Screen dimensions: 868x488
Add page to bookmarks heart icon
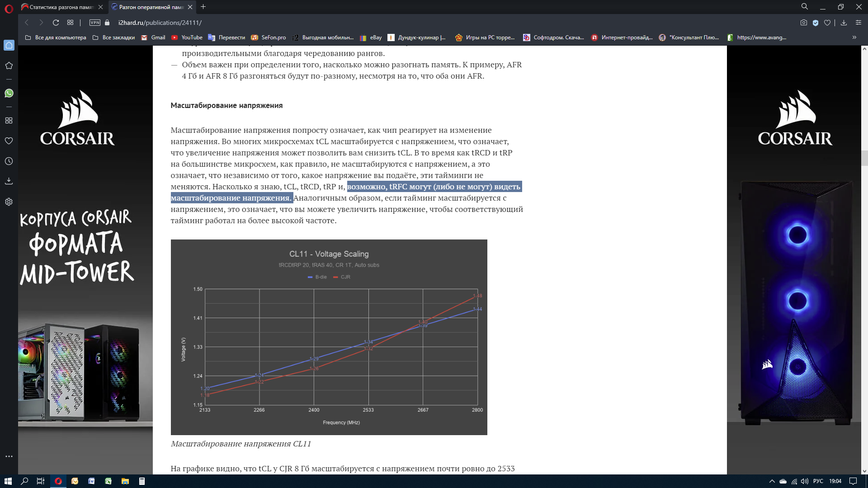[827, 23]
